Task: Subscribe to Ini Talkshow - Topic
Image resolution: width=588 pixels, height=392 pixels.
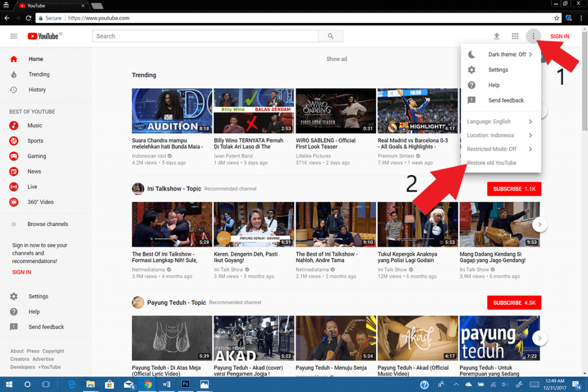Action: (x=514, y=189)
